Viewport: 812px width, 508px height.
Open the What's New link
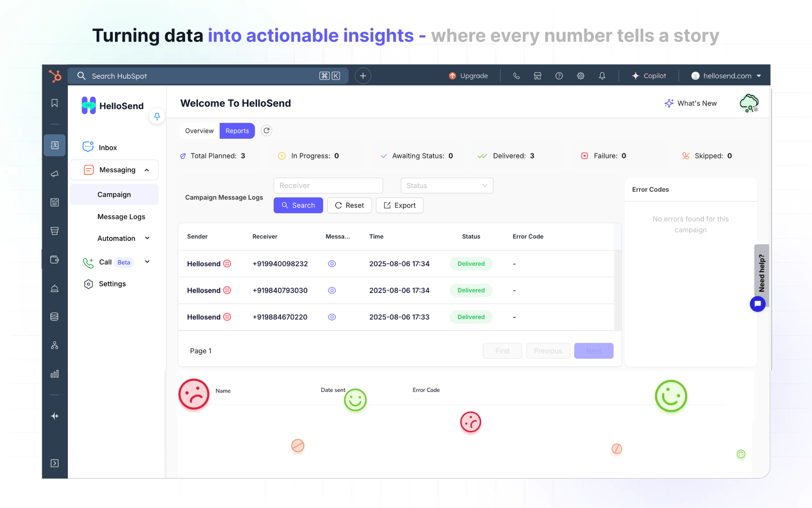coord(691,103)
